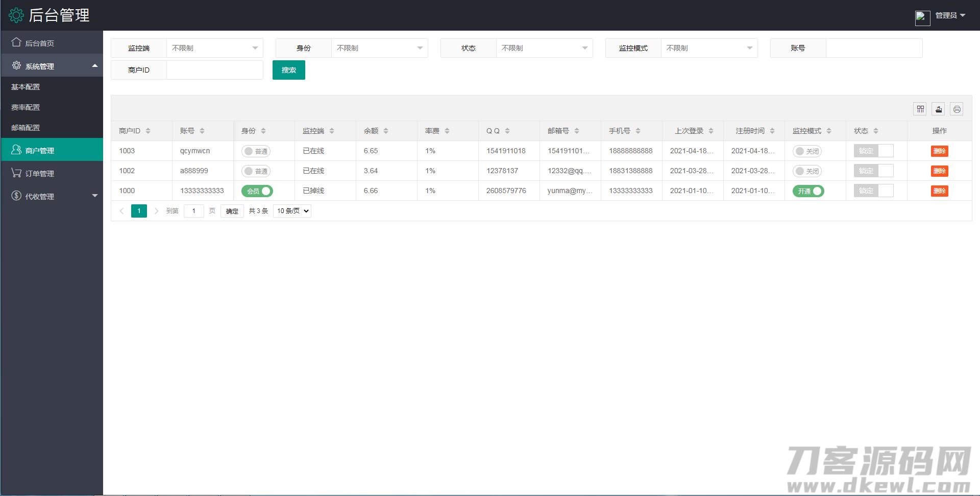Toggle the 锁定 switch for merchant 1002

(874, 171)
